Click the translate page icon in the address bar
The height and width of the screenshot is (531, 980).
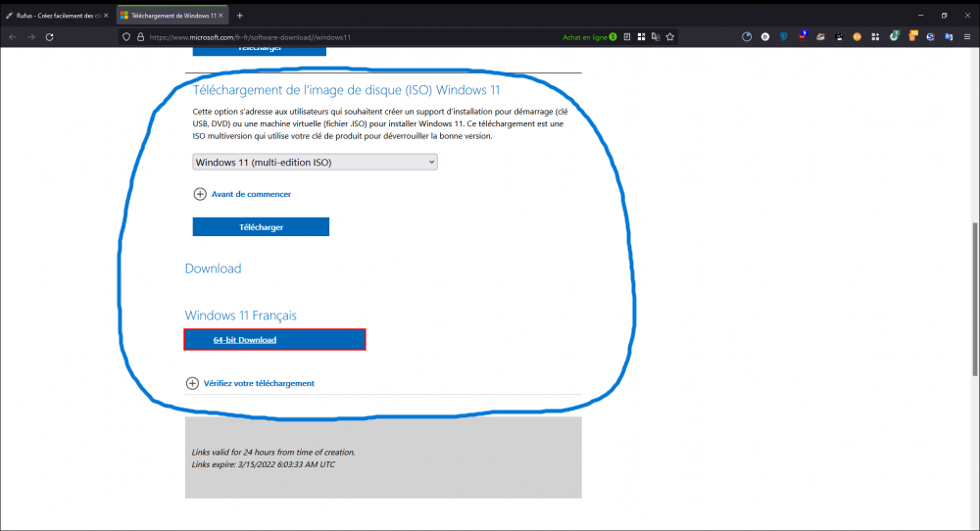[655, 36]
